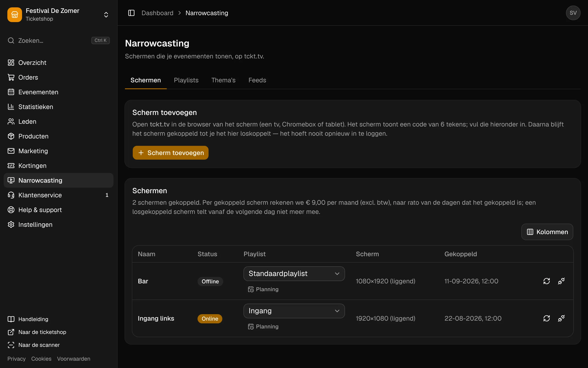Switch to the Playlists tab
588x368 pixels.
[x=186, y=80]
